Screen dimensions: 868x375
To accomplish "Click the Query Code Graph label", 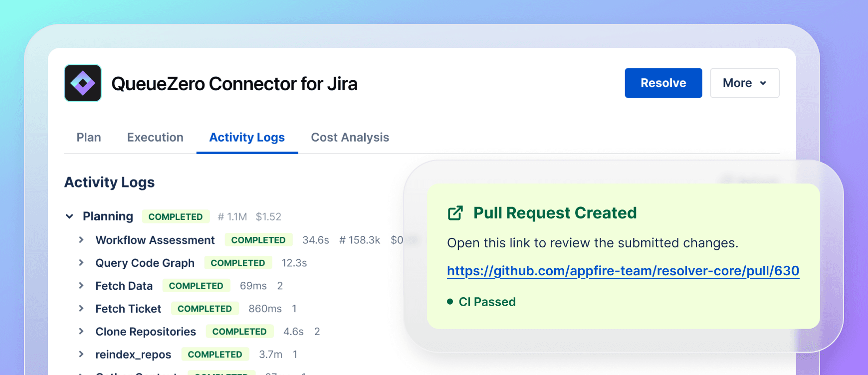I will pyautogui.click(x=145, y=263).
